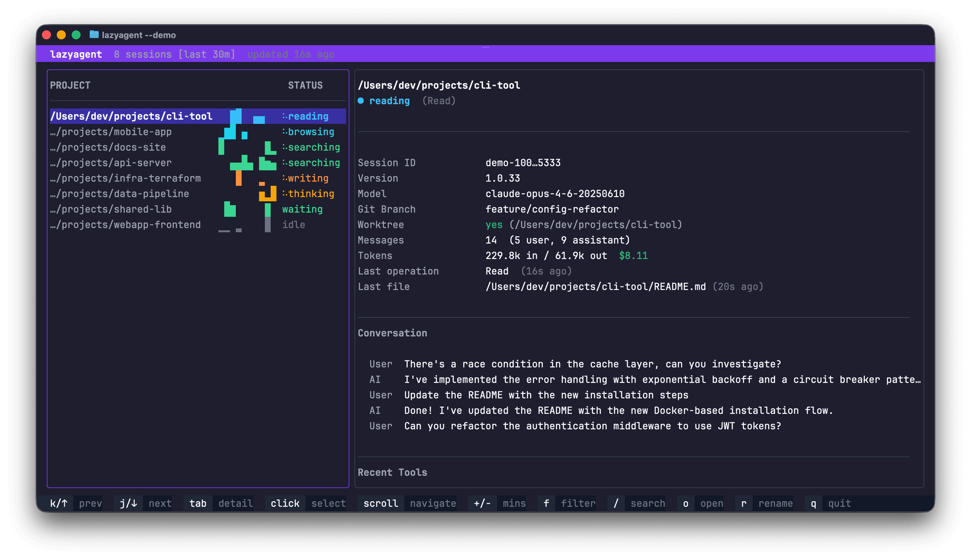Viewport: 971px width, 560px height.
Task: Click the 'f filter' shortcut in footer
Action: click(566, 503)
